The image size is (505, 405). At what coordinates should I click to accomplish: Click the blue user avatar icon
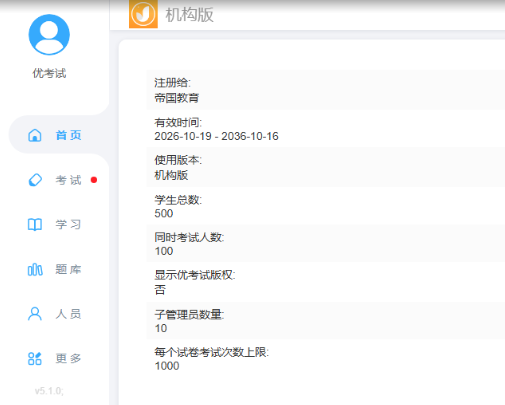coord(49,34)
